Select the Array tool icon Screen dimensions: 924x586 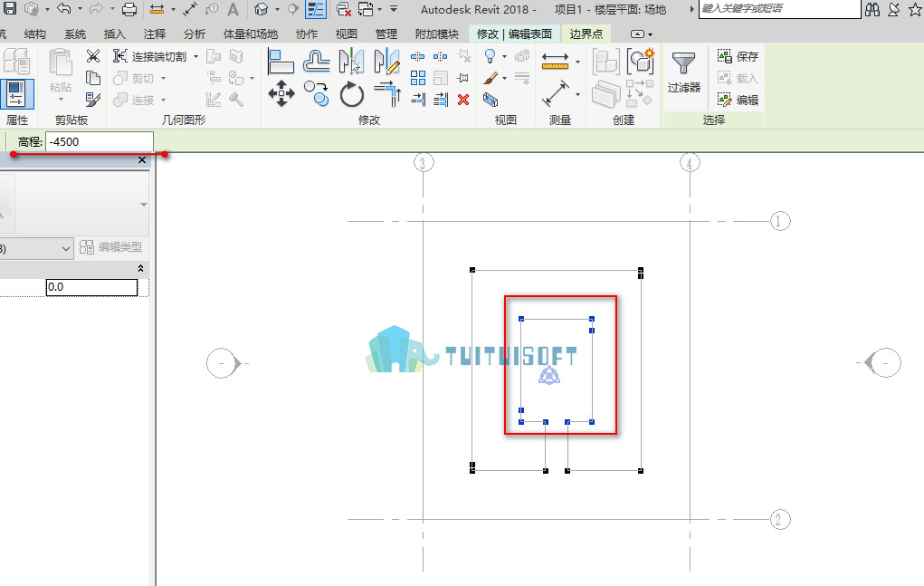click(418, 78)
